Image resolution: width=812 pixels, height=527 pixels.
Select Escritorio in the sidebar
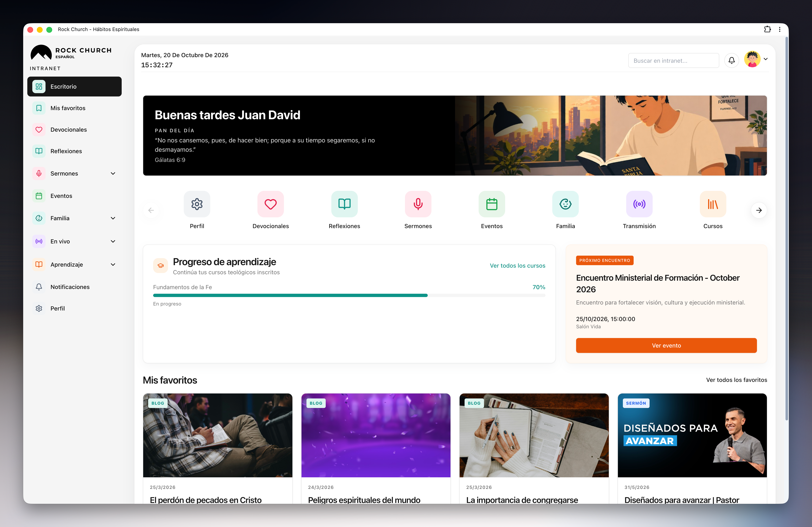click(x=74, y=86)
